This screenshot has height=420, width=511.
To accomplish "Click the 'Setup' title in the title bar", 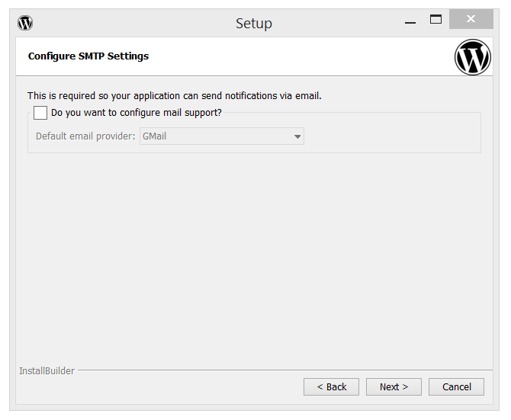I will [x=253, y=24].
